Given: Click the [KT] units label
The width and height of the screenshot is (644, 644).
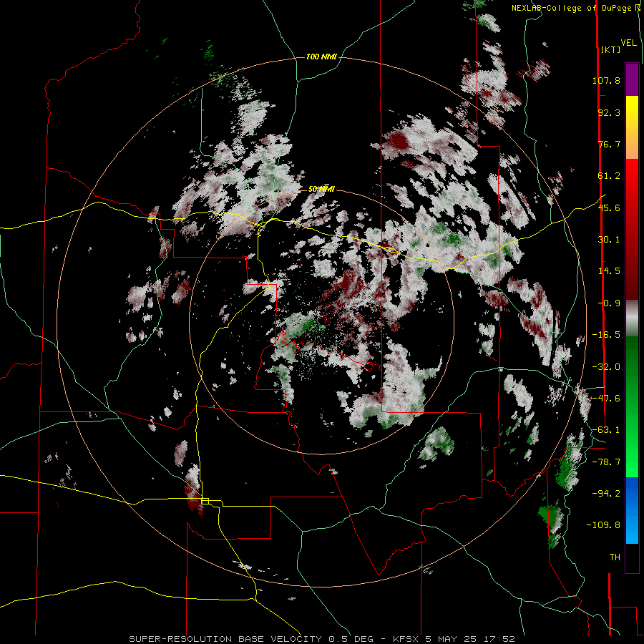Looking at the screenshot, I should [611, 49].
